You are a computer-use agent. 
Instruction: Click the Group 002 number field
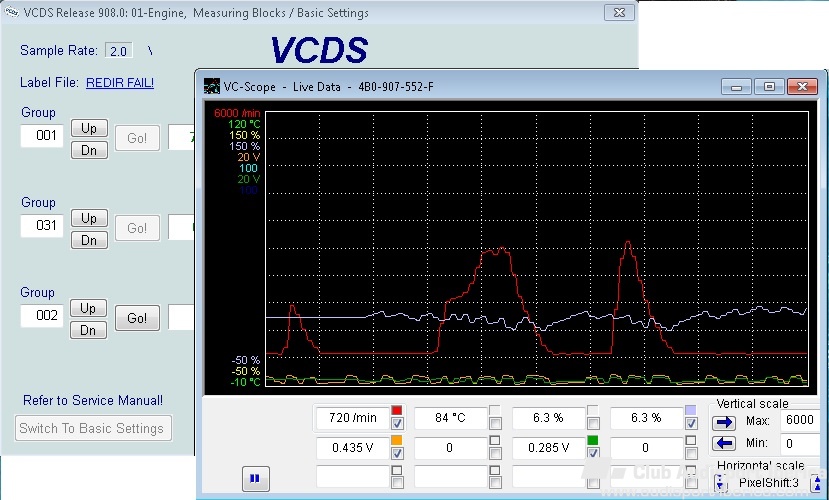tap(42, 316)
